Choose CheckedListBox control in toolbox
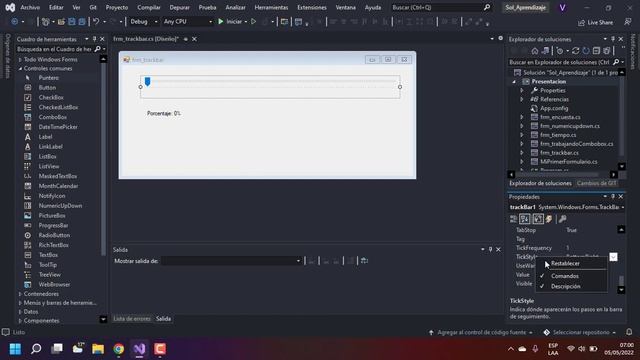The image size is (640, 360). point(58,107)
